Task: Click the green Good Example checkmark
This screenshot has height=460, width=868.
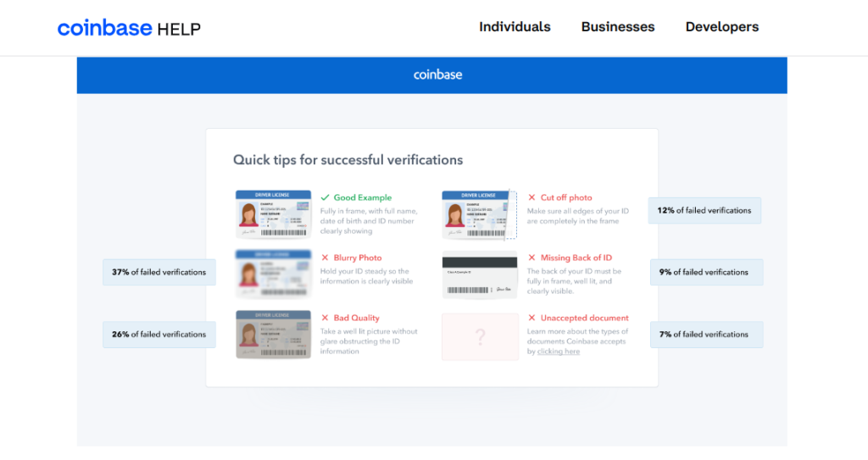Action: (x=325, y=197)
